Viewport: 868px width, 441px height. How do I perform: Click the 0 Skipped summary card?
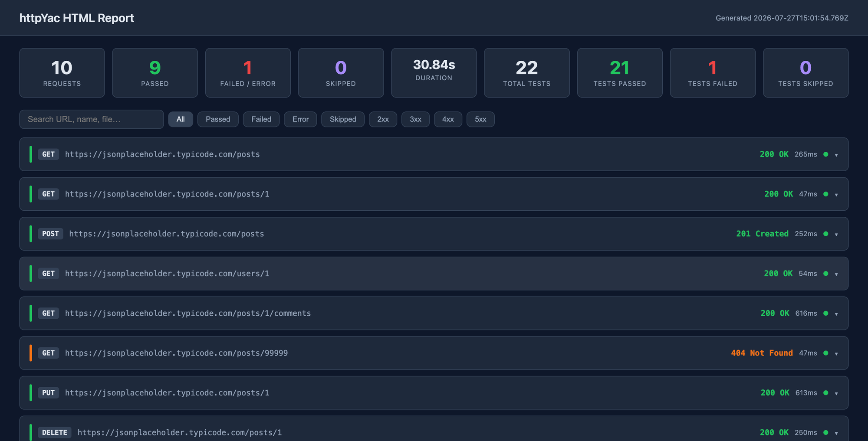341,73
